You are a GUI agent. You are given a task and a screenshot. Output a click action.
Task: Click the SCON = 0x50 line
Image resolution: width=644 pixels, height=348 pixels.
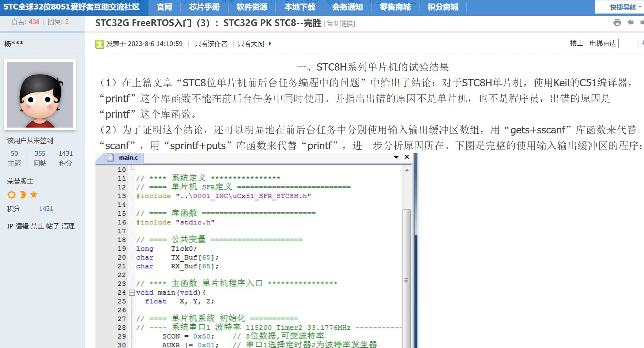(x=188, y=337)
